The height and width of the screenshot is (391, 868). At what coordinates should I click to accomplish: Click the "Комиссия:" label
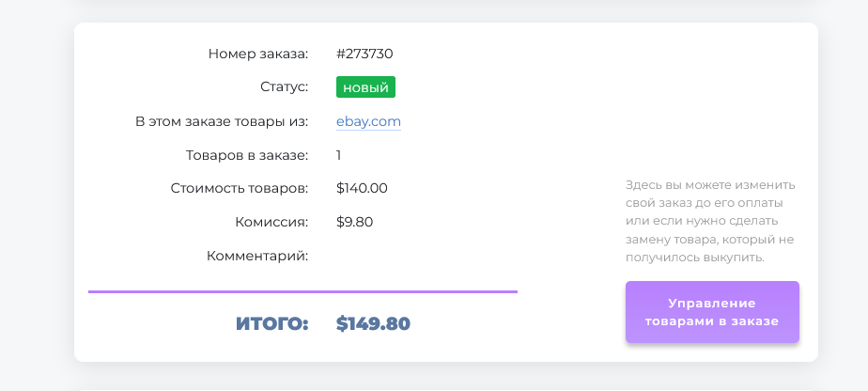[x=271, y=222]
